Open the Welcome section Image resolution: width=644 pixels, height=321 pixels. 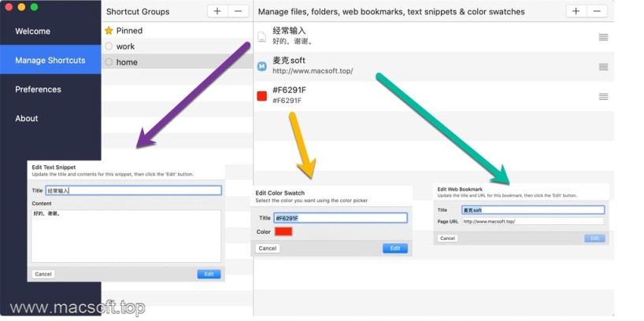tap(33, 31)
